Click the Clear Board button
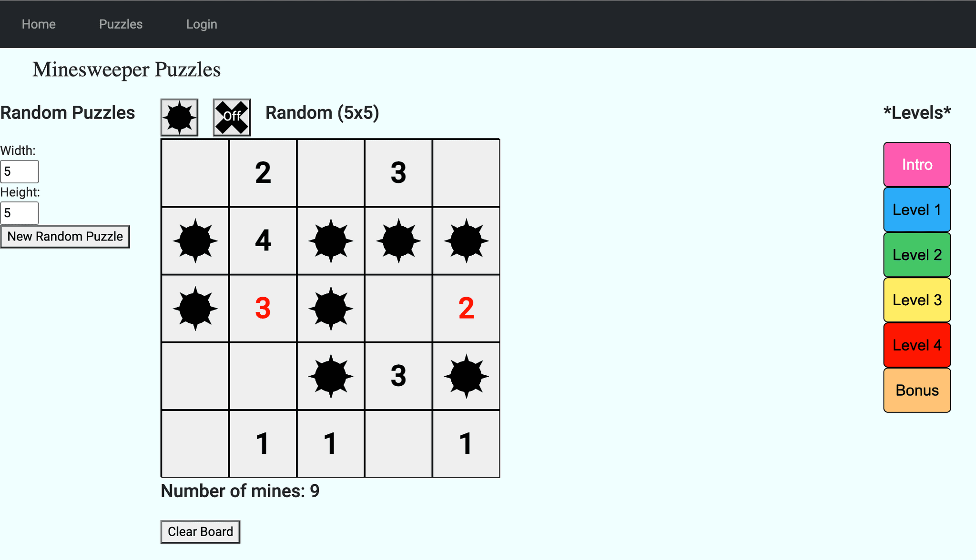 [200, 531]
